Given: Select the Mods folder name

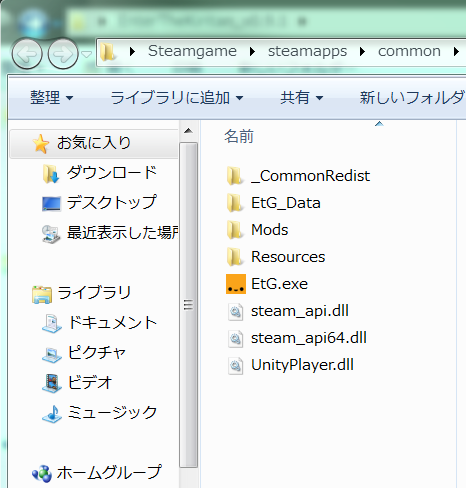Looking at the screenshot, I should 269,230.
